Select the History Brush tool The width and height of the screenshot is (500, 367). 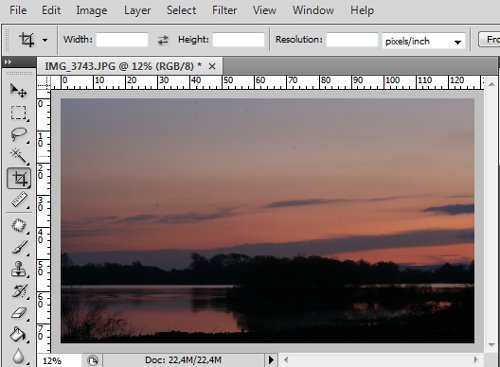pos(19,291)
